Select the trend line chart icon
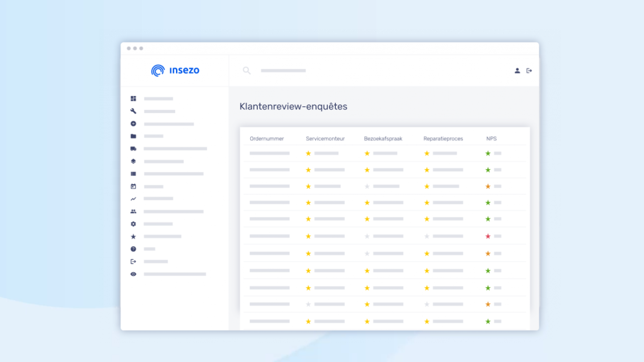This screenshot has width=644, height=362. 133,199
